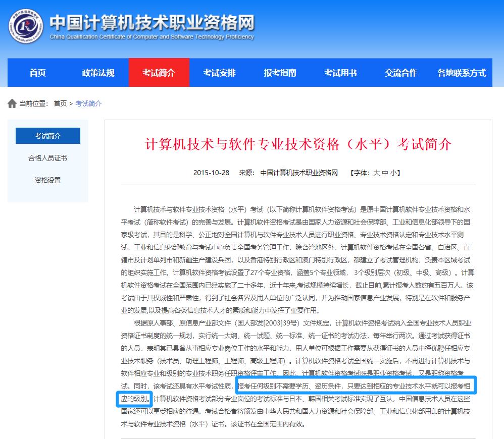504x439 pixels.
Task: Click the home icon beside the breadcrumb
Action: (x=12, y=103)
